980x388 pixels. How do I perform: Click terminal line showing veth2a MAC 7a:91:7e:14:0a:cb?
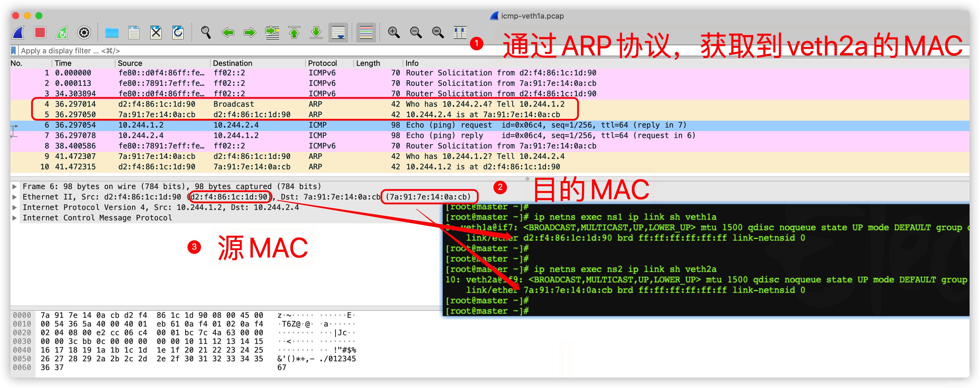click(x=635, y=290)
